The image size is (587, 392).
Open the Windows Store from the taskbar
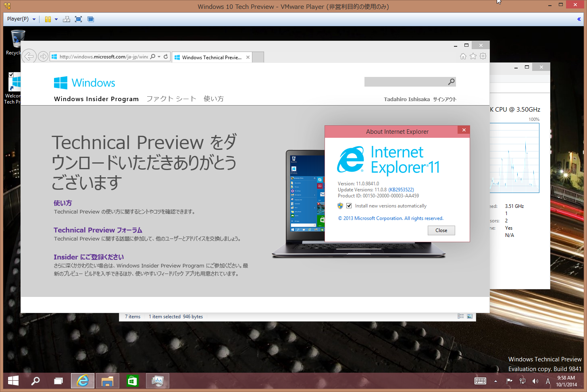(132, 381)
